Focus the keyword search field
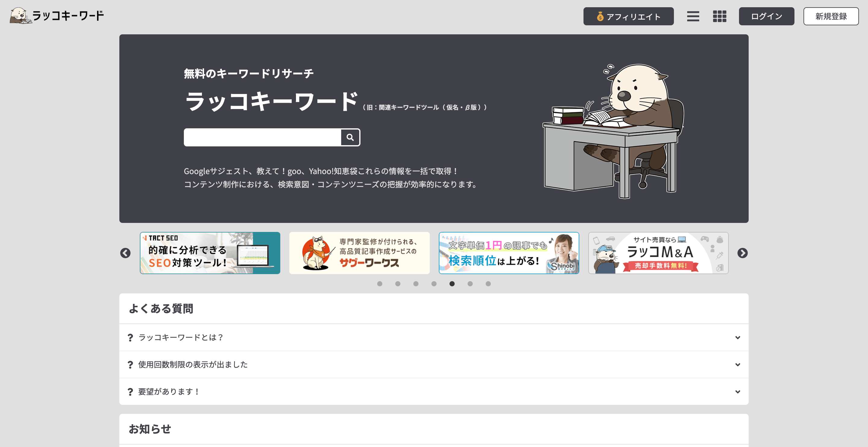 click(x=262, y=137)
